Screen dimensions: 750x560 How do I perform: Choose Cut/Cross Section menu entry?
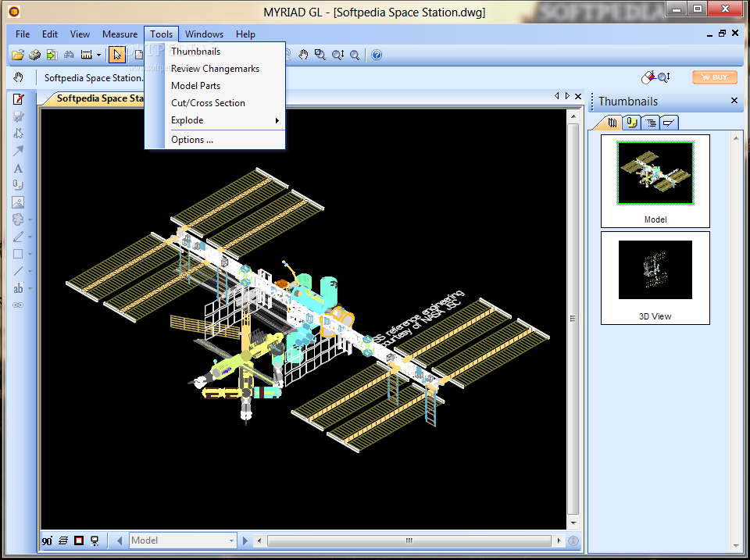click(216, 103)
